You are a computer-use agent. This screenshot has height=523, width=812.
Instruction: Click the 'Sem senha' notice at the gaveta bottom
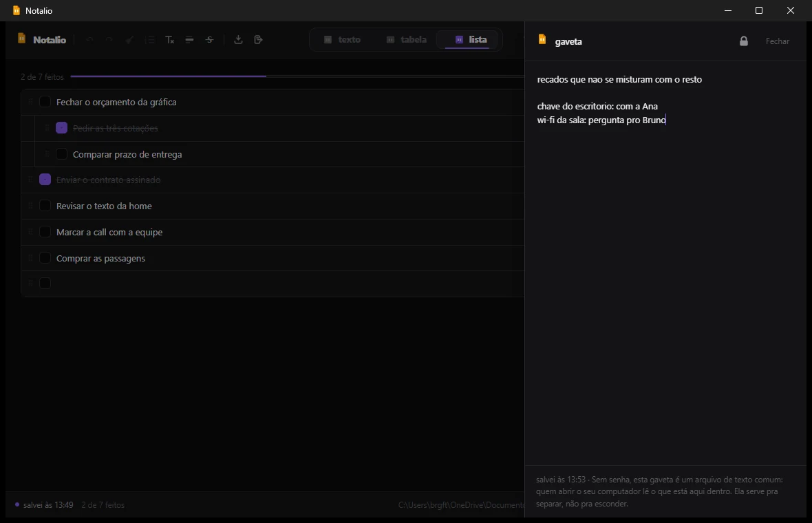coord(659,491)
